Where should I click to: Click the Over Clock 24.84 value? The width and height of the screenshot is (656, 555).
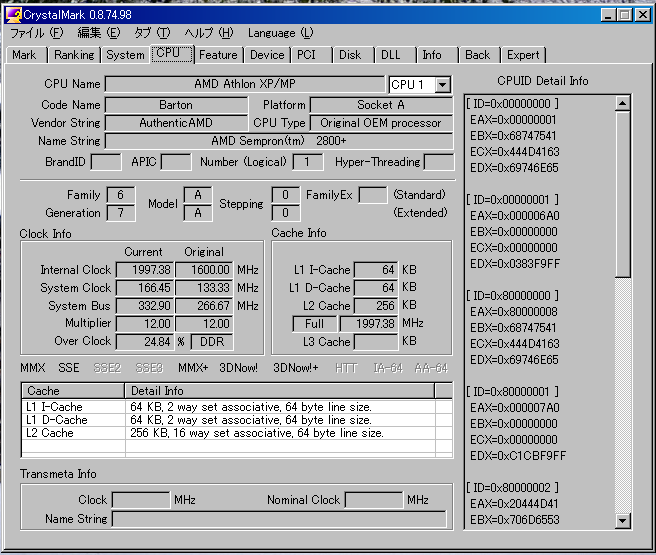click(x=144, y=342)
